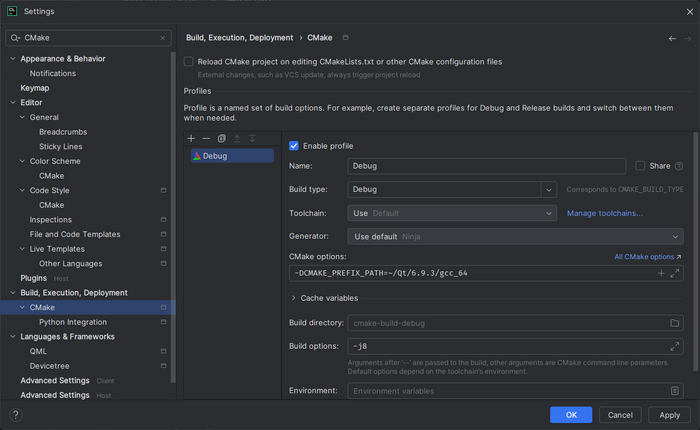Add a new CMake profile
This screenshot has height=430, width=700.
pyautogui.click(x=191, y=138)
